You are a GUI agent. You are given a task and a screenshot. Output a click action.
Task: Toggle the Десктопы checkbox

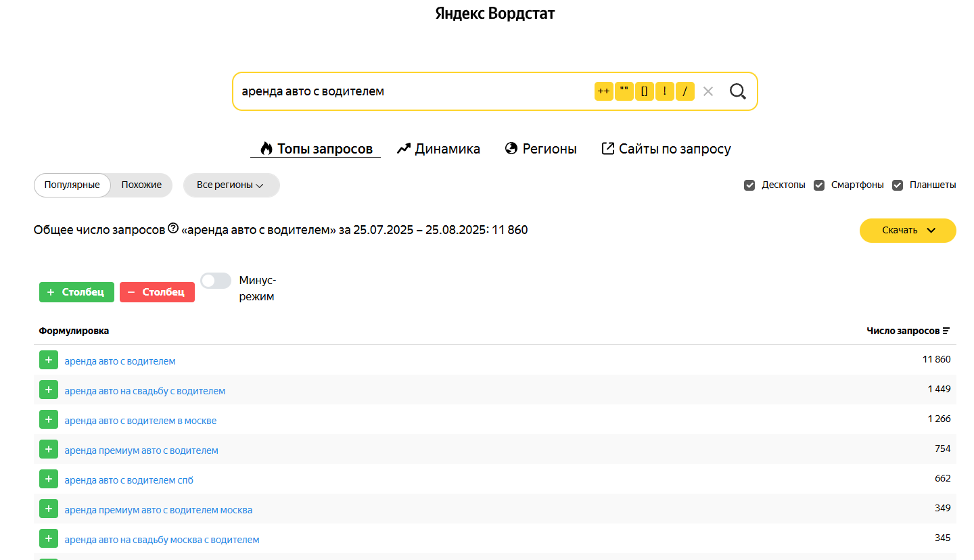pos(749,185)
